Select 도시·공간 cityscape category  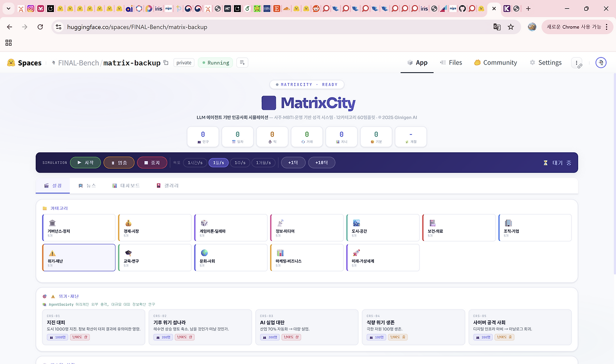tap(383, 227)
